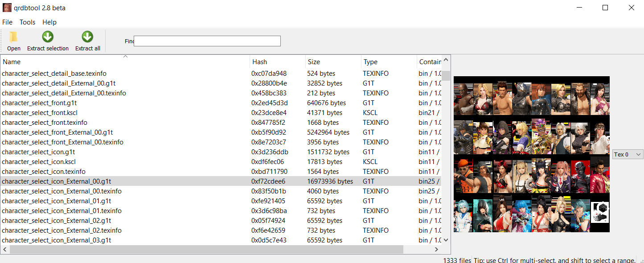
Task: Click the Extract selection green arrow icon
Action: (x=48, y=37)
